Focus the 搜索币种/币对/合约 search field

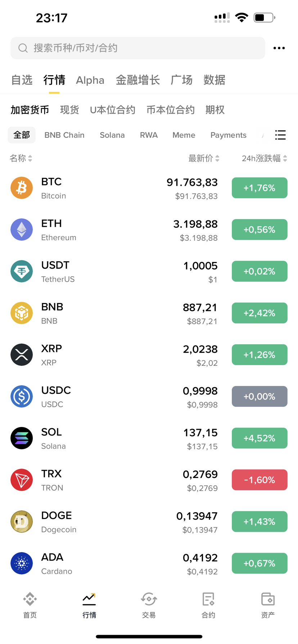(138, 48)
